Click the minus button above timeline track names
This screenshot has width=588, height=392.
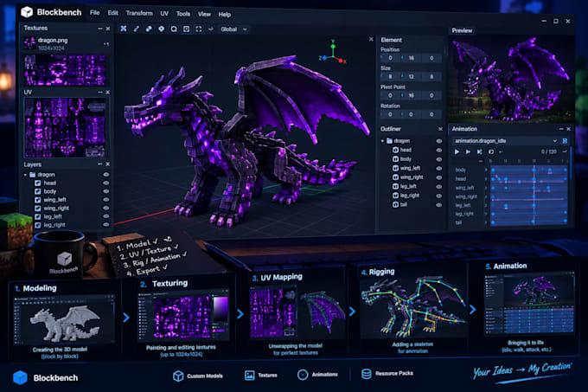481,161
